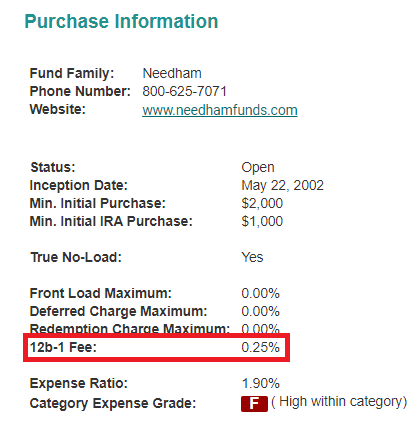Click the Deferred Charge Maximum label
Viewport: 410px width, 426px height.
118,311
